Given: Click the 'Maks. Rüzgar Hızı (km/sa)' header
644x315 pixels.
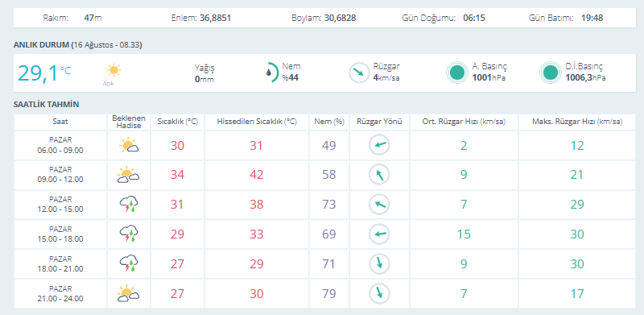Looking at the screenshot, I should tap(577, 122).
